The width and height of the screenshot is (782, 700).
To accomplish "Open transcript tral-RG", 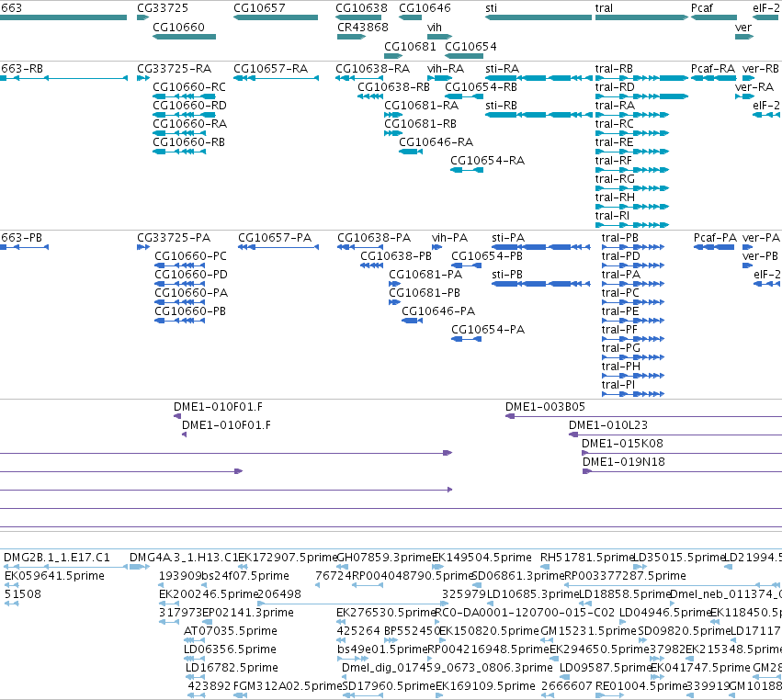I will (x=615, y=179).
